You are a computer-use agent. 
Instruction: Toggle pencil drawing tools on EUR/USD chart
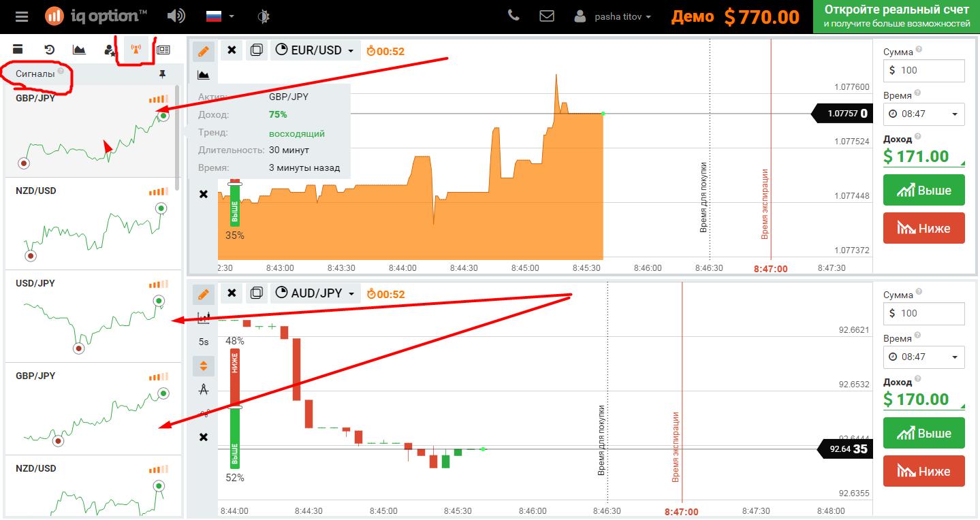point(203,50)
